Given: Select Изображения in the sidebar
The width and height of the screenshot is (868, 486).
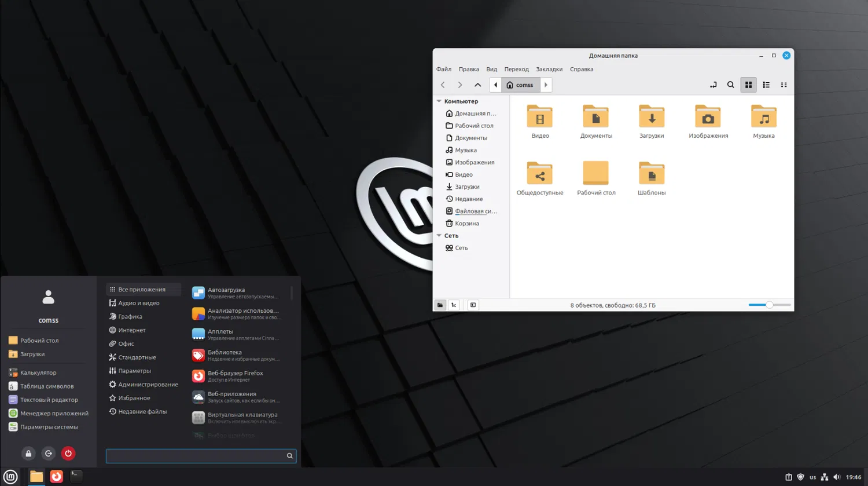Looking at the screenshot, I should [471, 162].
